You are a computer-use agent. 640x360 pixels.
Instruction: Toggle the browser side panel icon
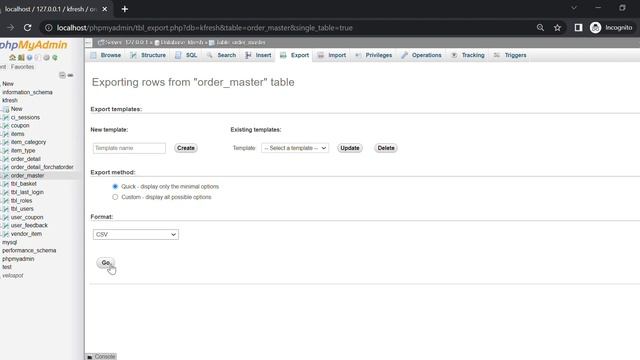[x=578, y=28]
